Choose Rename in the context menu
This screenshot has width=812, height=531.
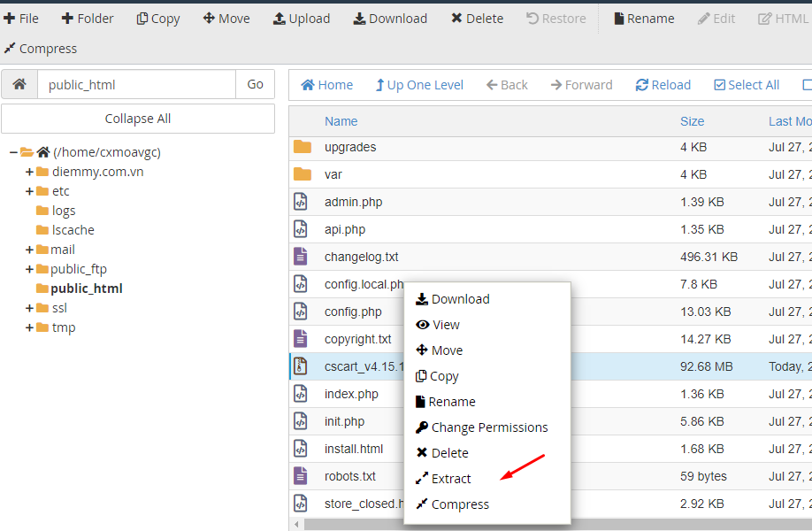452,402
